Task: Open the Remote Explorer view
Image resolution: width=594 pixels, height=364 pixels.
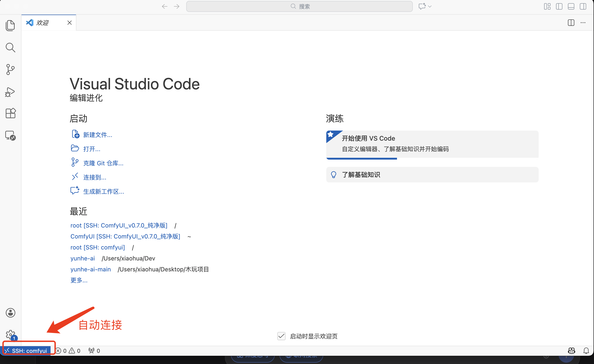Action: [x=10, y=135]
